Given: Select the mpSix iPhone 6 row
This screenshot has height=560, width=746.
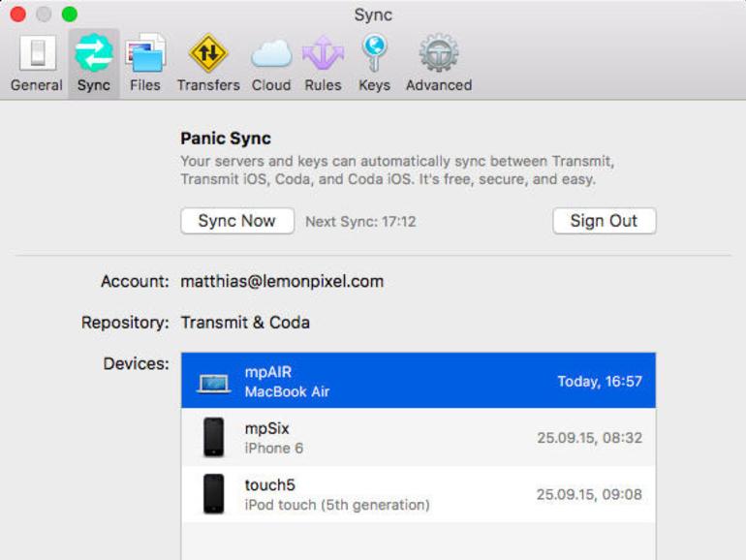Looking at the screenshot, I should [x=419, y=437].
